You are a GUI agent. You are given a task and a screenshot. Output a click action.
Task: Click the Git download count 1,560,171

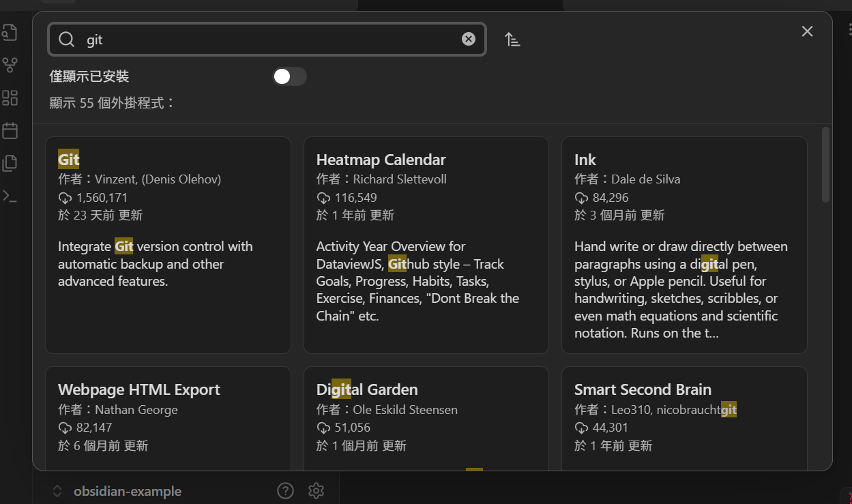coord(102,198)
